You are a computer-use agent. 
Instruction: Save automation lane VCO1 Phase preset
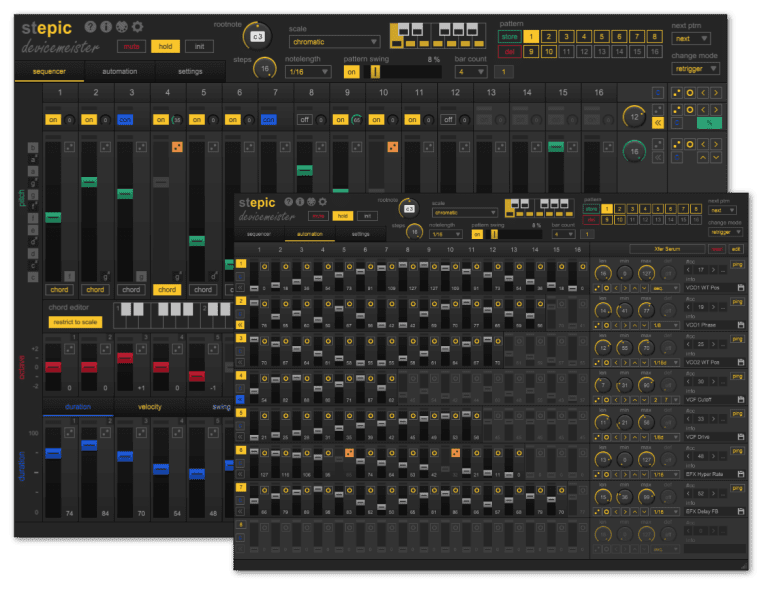(741, 325)
